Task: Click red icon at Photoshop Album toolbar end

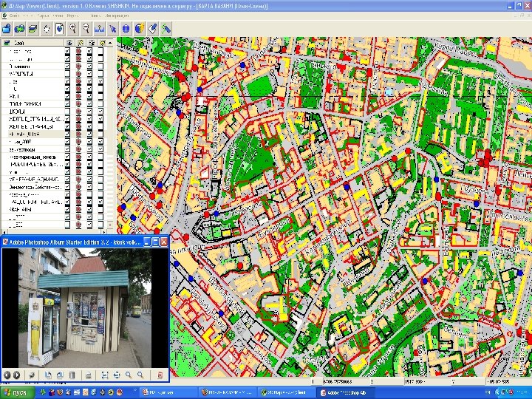Action: click(160, 375)
